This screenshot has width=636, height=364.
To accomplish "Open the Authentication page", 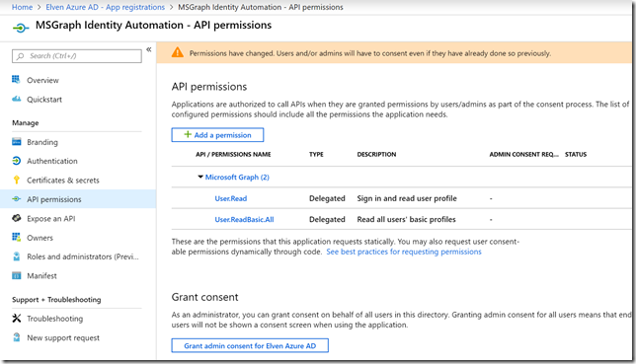I will pyautogui.click(x=52, y=161).
